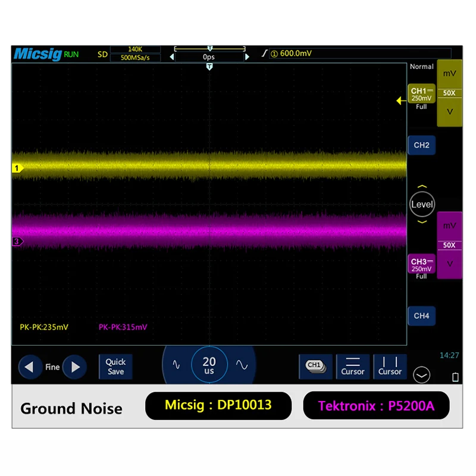Tap the Micsig logo
The width and height of the screenshot is (476, 476).
pyautogui.click(x=37, y=54)
